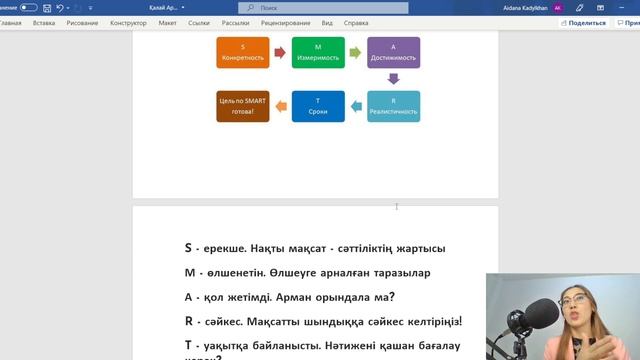
Task: Open the Справка tab
Action: click(x=356, y=23)
